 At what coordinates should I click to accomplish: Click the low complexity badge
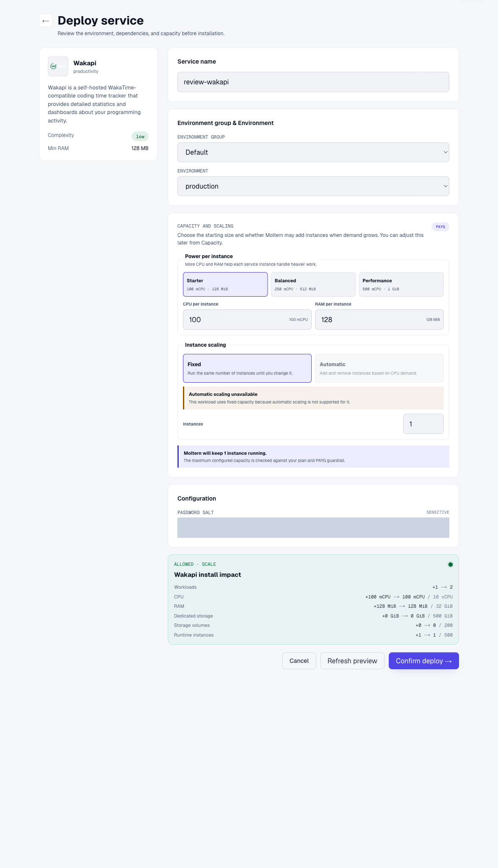point(140,136)
